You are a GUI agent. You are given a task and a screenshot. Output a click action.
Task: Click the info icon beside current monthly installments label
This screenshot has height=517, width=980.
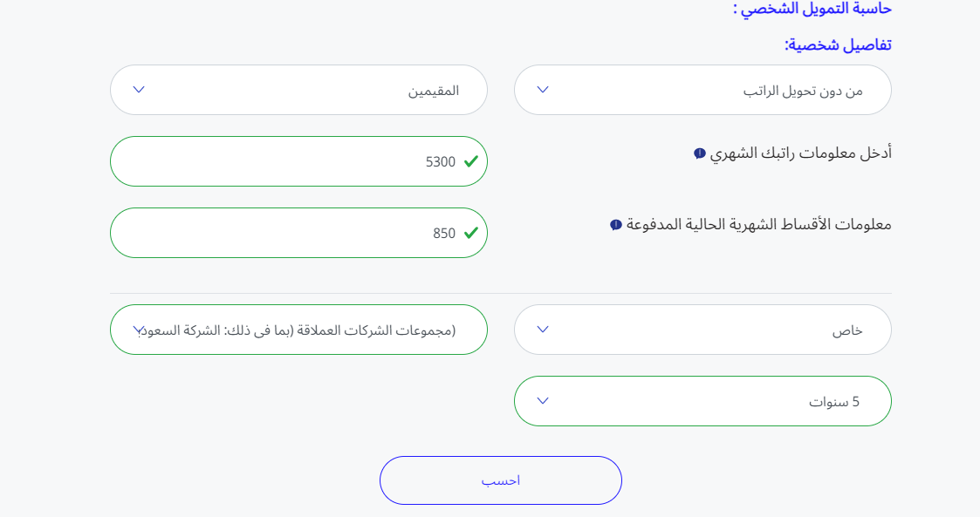click(616, 225)
